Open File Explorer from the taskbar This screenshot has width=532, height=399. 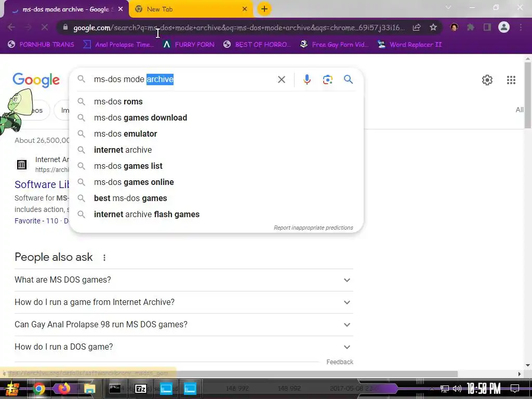(89, 389)
